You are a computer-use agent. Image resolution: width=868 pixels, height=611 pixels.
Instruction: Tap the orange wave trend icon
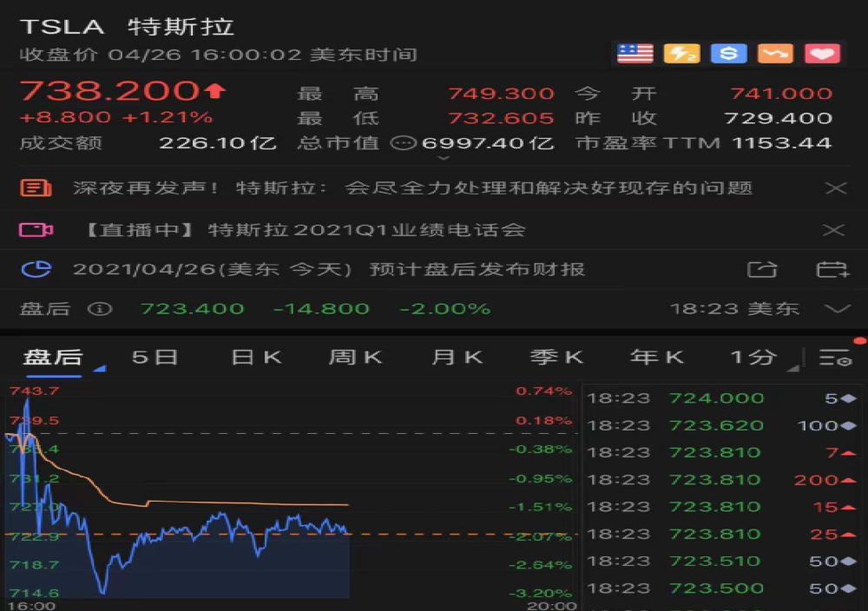pyautogui.click(x=775, y=54)
